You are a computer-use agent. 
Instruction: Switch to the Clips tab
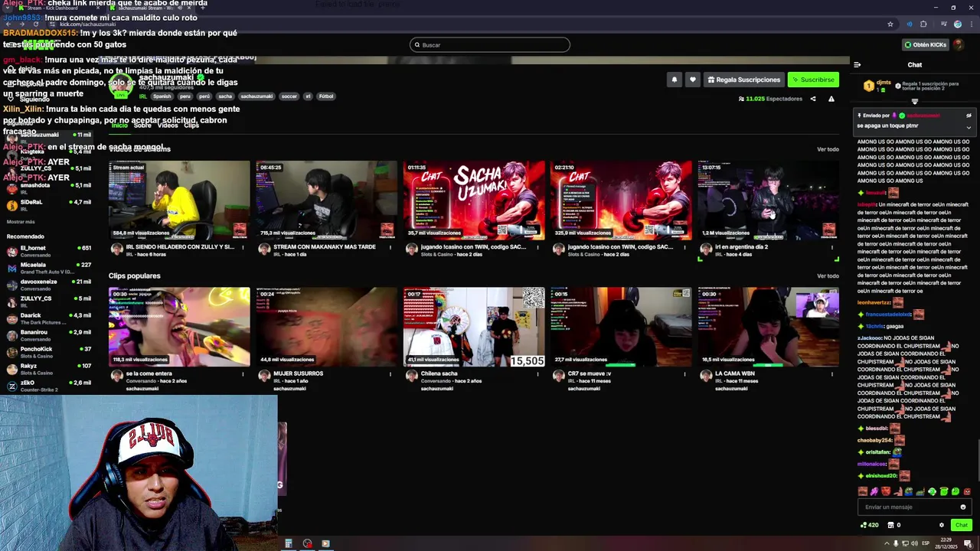[x=191, y=125]
